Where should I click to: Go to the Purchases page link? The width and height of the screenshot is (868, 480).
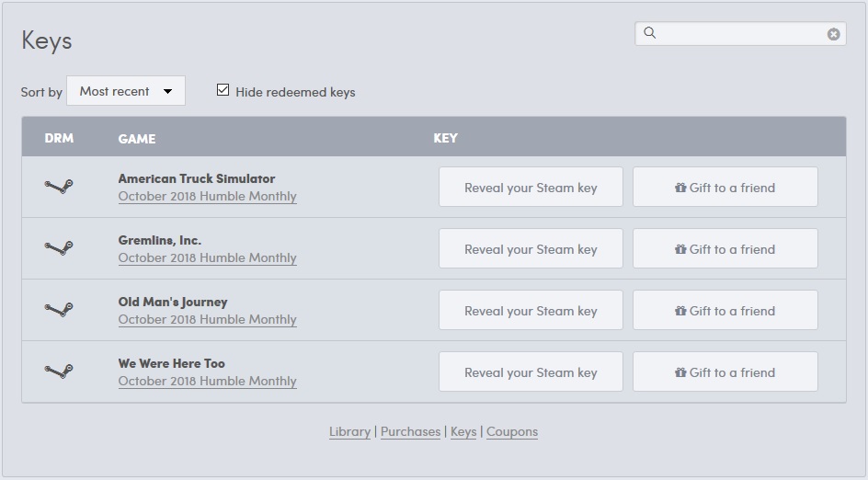(x=410, y=432)
